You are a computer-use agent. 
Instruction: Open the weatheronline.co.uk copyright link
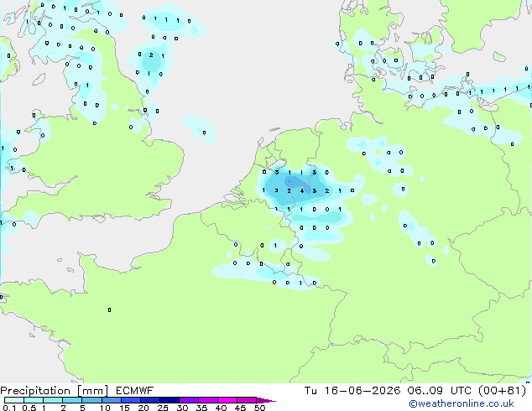(x=462, y=403)
